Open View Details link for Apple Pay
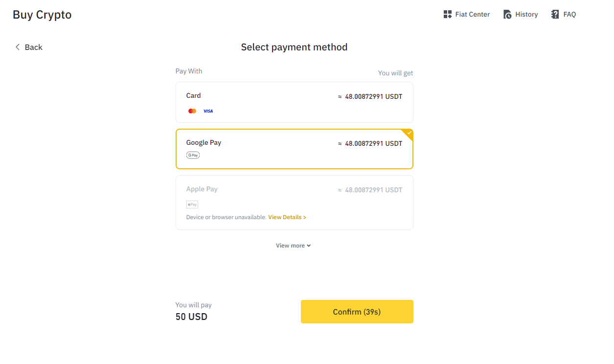 [287, 217]
